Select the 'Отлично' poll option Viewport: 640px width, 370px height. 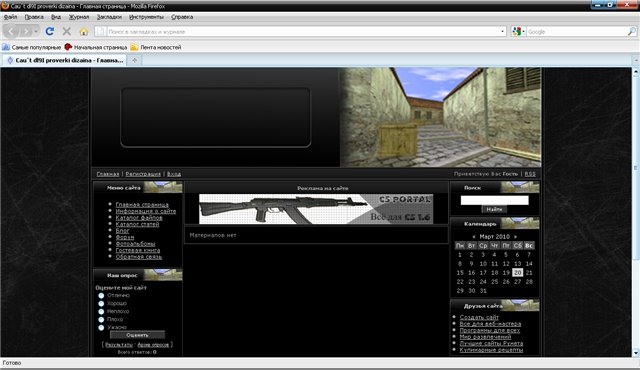pyautogui.click(x=101, y=295)
